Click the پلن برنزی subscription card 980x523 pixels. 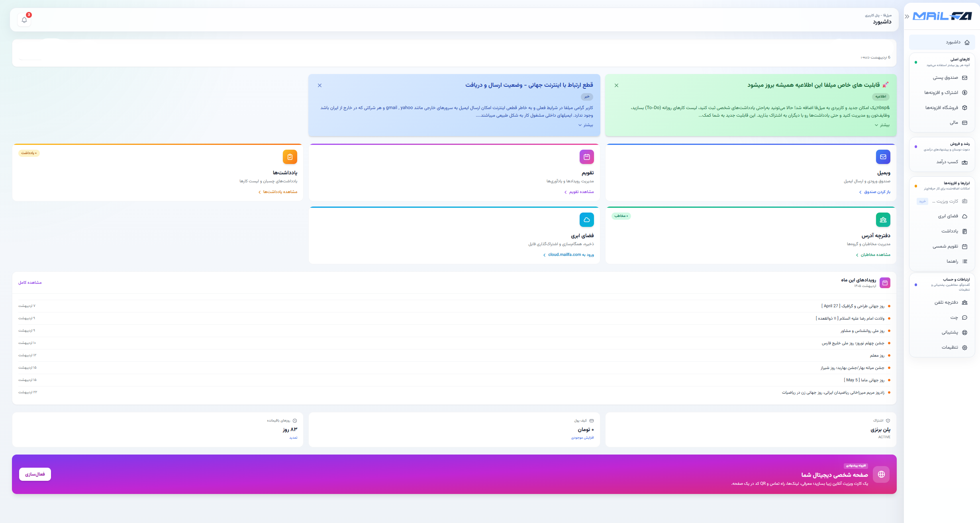751,429
